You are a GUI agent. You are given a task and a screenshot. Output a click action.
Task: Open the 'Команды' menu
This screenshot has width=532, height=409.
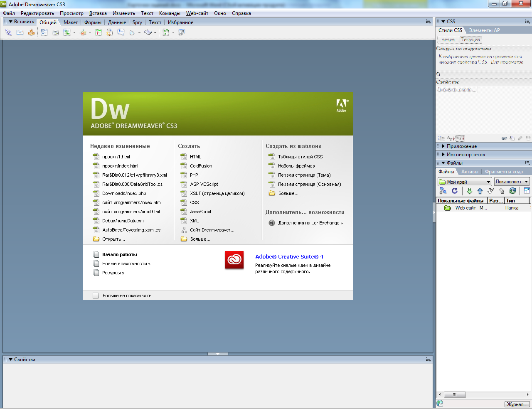click(170, 13)
